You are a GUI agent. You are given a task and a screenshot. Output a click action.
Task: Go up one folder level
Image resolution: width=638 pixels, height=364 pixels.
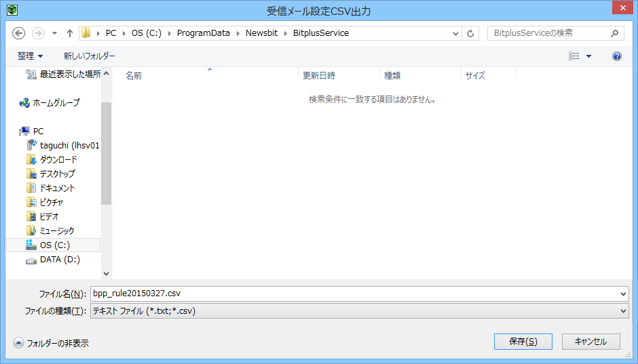[x=70, y=33]
